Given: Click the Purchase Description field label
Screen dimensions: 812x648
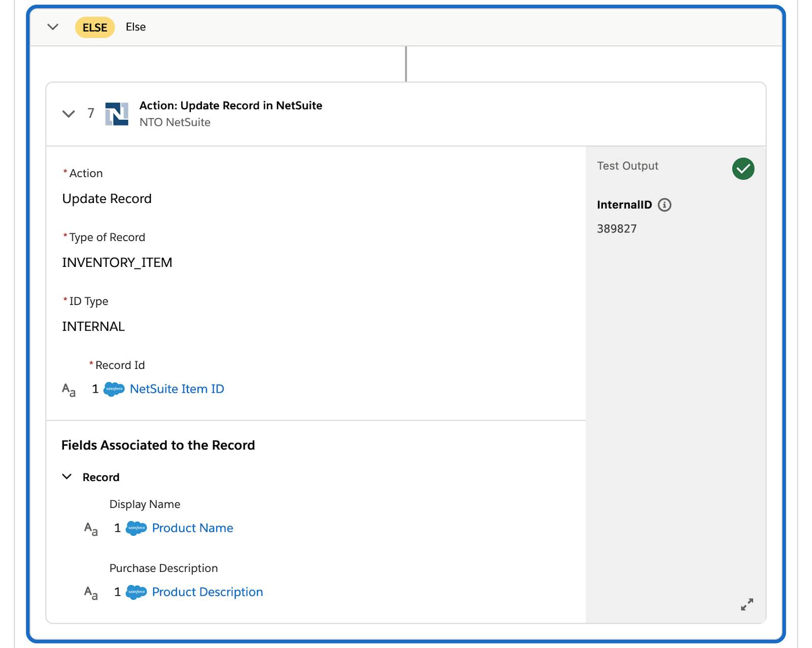Looking at the screenshot, I should [x=164, y=568].
